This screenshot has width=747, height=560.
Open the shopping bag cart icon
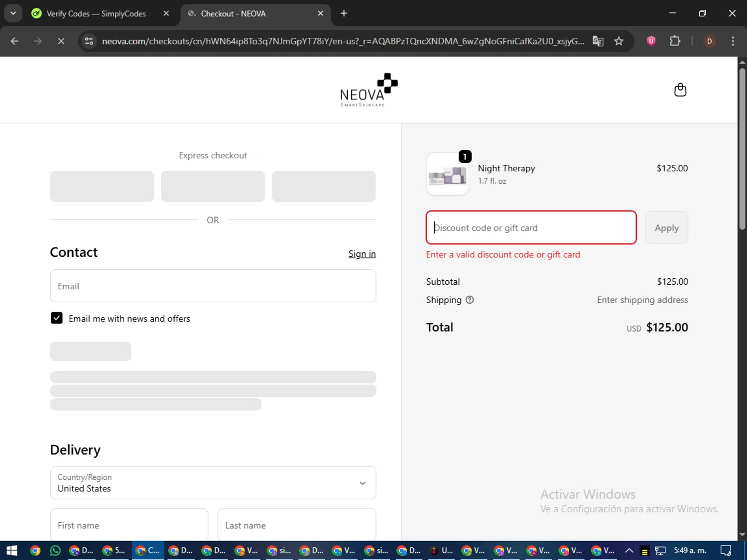(680, 90)
